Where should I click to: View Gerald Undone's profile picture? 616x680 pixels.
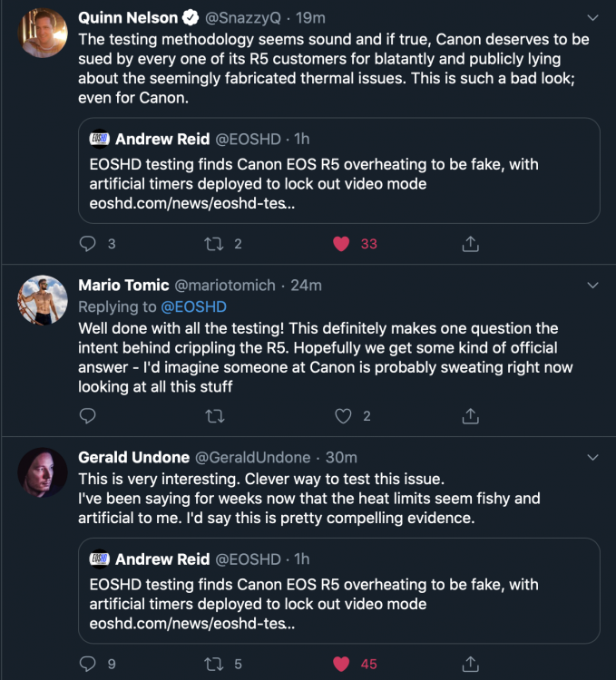(x=43, y=472)
